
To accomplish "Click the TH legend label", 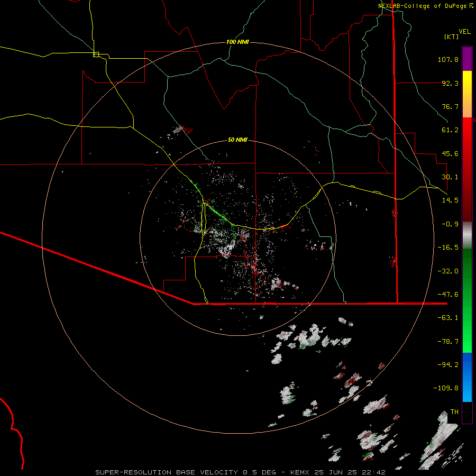I will [x=454, y=412].
